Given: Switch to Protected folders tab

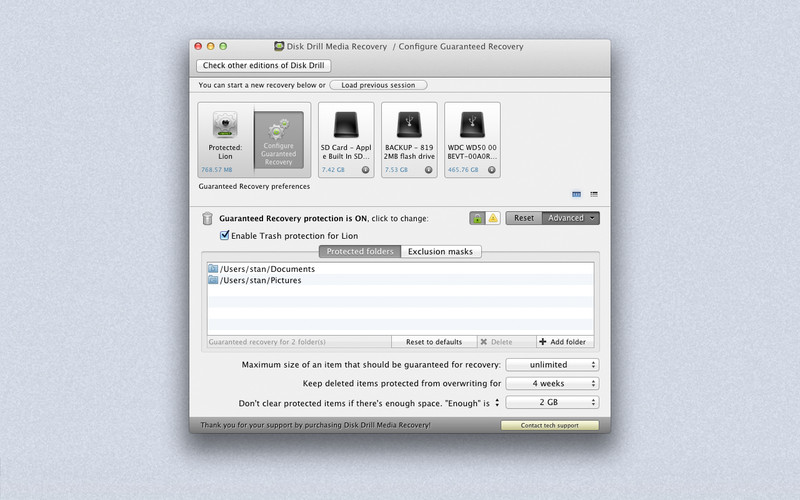Looking at the screenshot, I should click(x=360, y=252).
